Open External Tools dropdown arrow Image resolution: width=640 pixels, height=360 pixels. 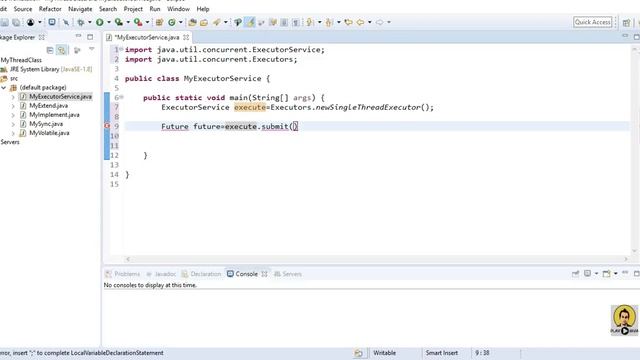point(147,22)
